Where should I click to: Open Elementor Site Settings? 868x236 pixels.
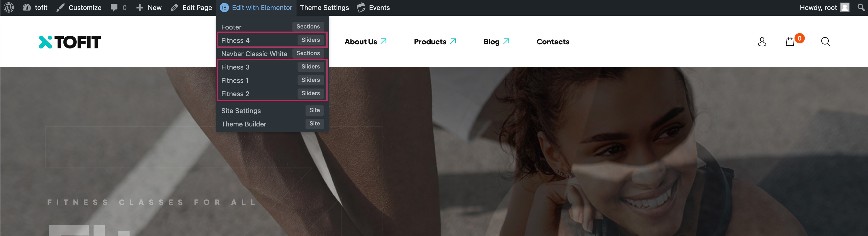(x=272, y=110)
